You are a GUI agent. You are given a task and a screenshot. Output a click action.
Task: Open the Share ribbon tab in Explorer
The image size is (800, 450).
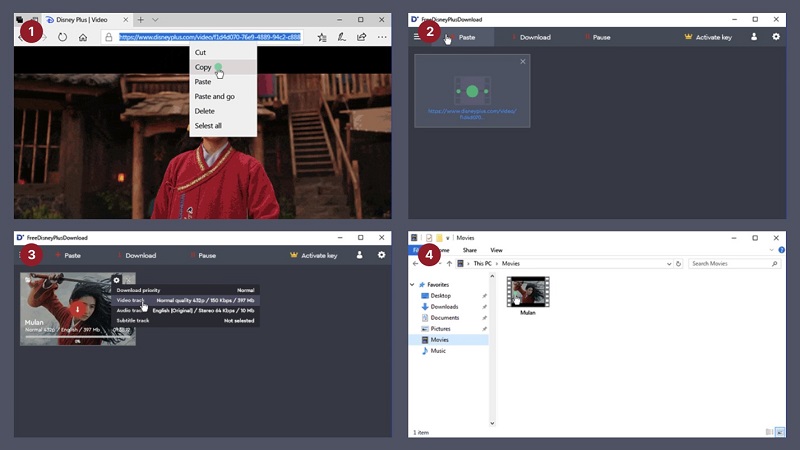(x=469, y=251)
